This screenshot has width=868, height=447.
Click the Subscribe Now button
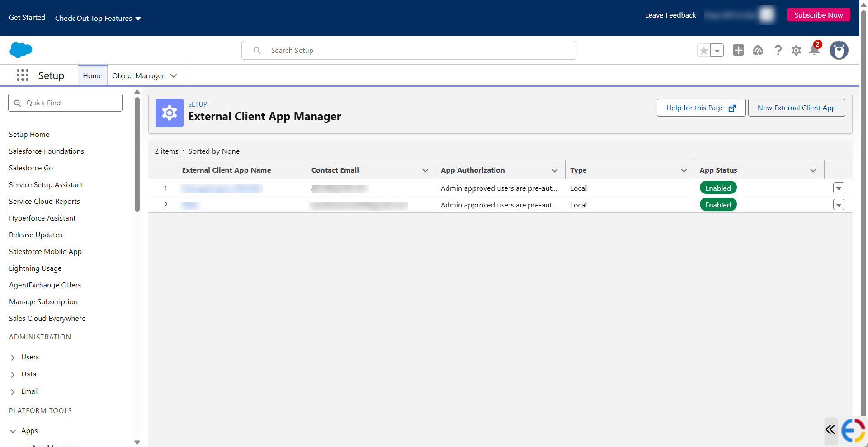pyautogui.click(x=819, y=15)
